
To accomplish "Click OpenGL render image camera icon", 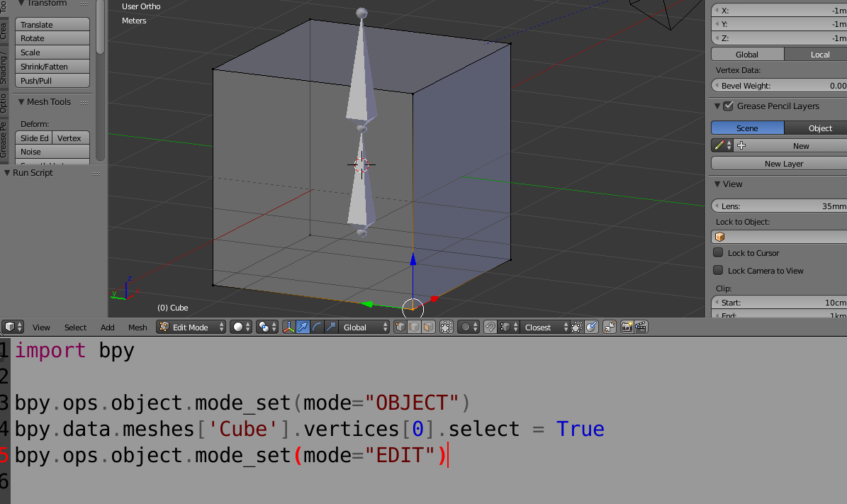I will [627, 327].
